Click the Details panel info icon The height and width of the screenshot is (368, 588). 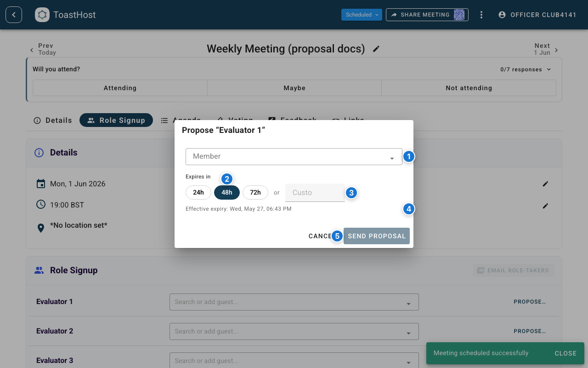point(39,153)
